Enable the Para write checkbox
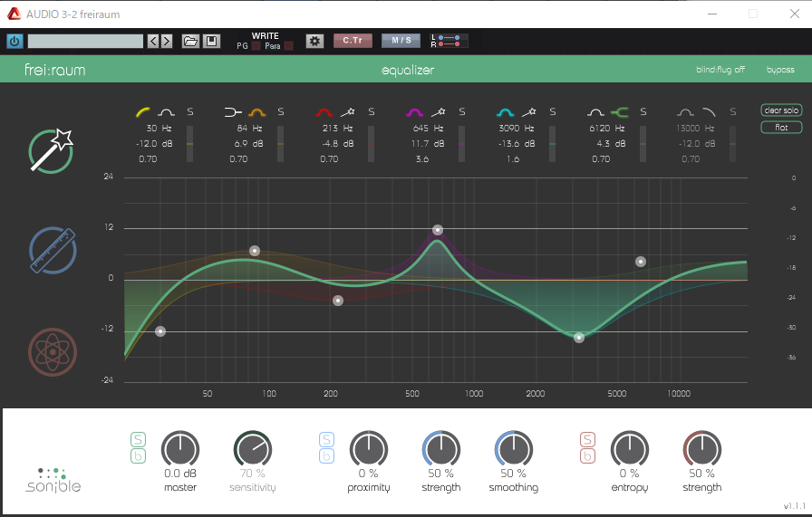This screenshot has height=517, width=812. point(288,45)
